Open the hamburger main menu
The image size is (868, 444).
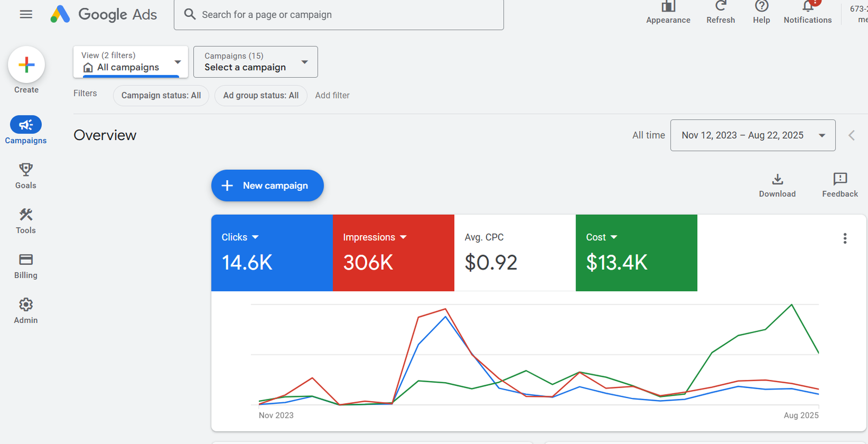coord(25,15)
